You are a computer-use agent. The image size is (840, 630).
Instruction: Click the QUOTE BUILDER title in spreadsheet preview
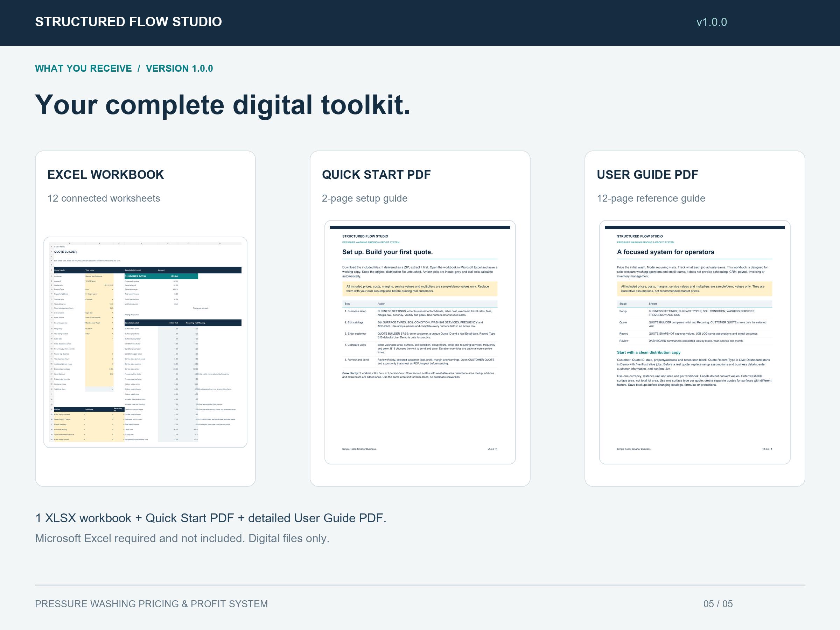click(x=65, y=252)
